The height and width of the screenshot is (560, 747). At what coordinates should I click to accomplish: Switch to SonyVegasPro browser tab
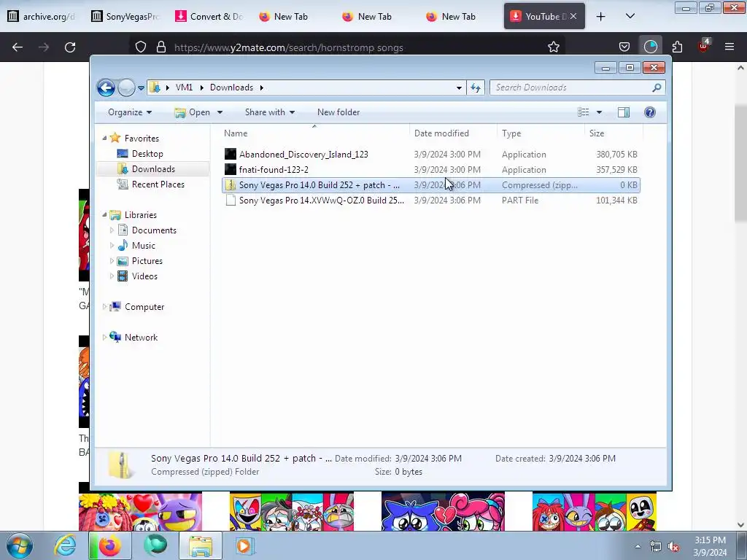tap(125, 16)
